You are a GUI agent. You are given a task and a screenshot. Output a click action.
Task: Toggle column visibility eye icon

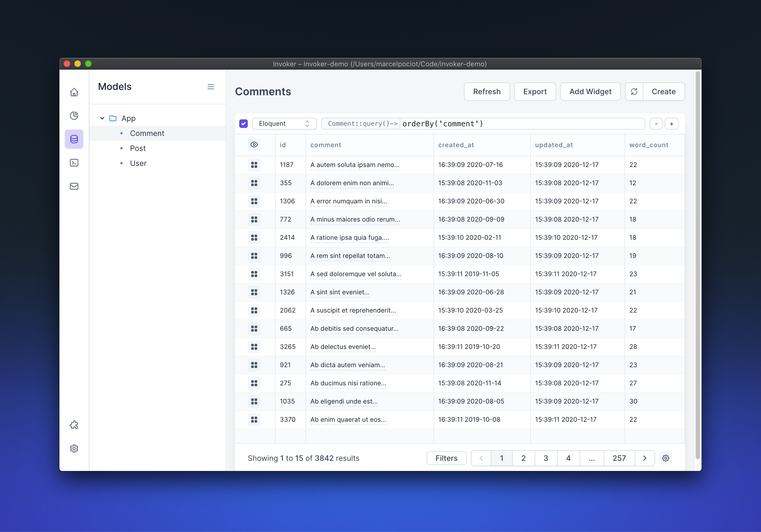[x=254, y=145]
